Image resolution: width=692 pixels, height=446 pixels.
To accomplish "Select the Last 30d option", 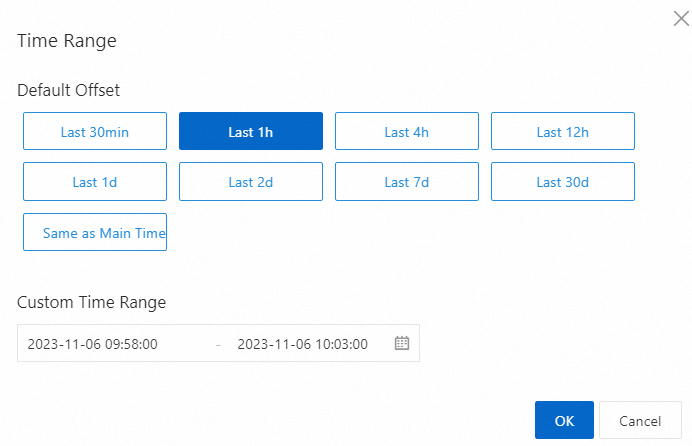I will (563, 182).
